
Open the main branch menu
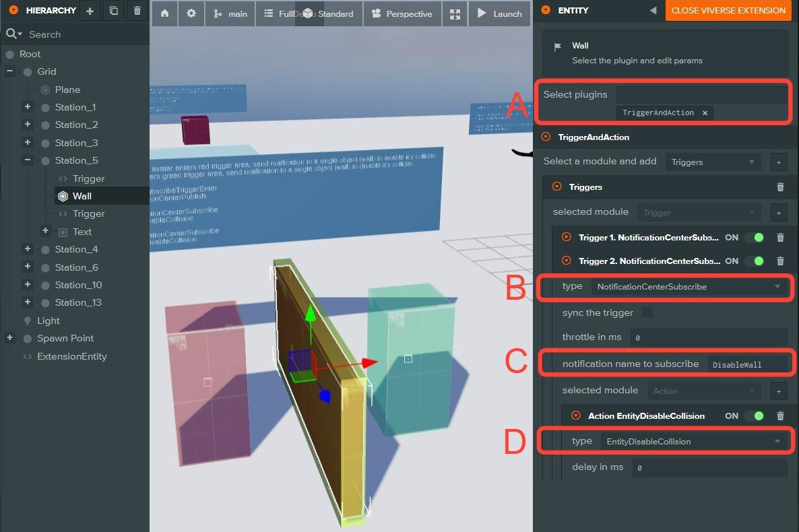pyautogui.click(x=230, y=13)
